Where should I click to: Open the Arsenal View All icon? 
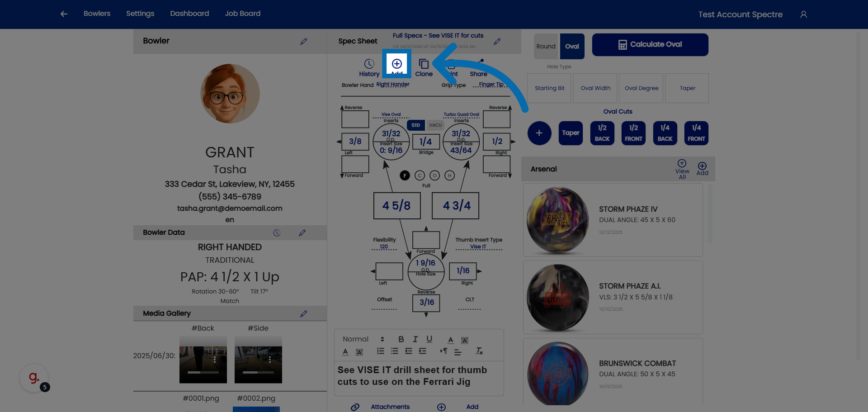tap(682, 163)
